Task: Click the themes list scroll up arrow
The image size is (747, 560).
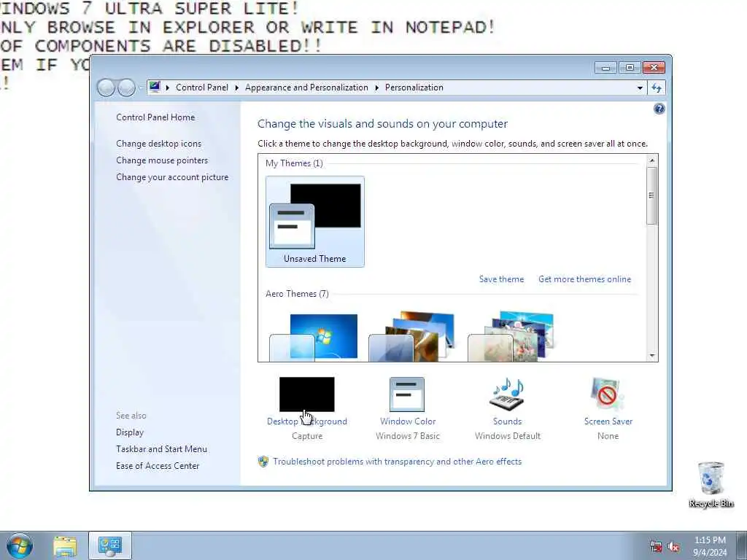Action: click(x=651, y=160)
